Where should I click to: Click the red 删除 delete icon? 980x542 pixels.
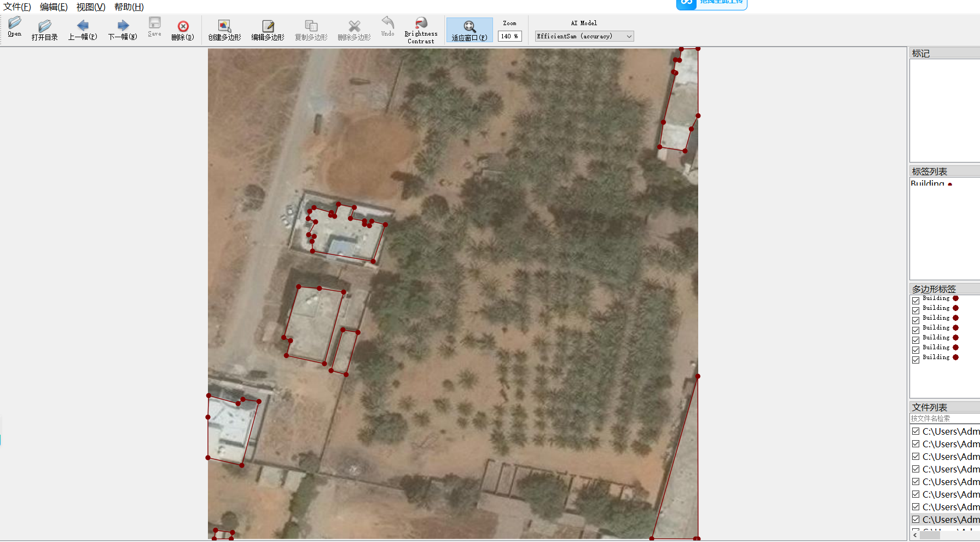tap(183, 30)
